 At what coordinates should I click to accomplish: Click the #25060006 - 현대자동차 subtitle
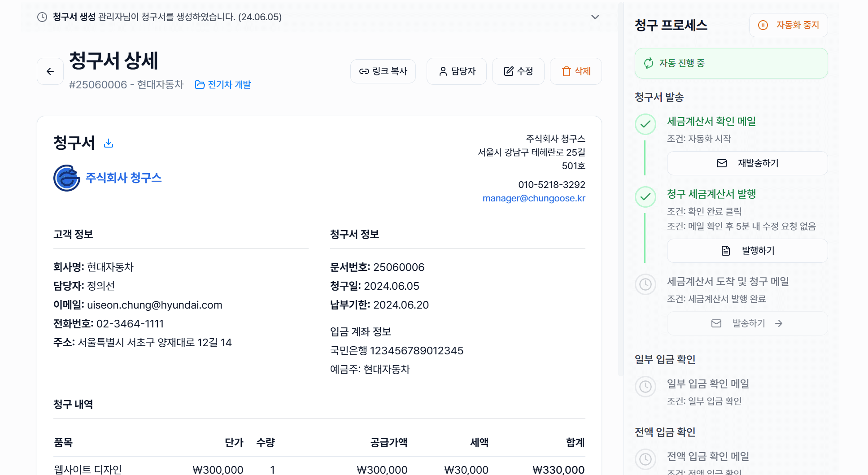click(126, 85)
